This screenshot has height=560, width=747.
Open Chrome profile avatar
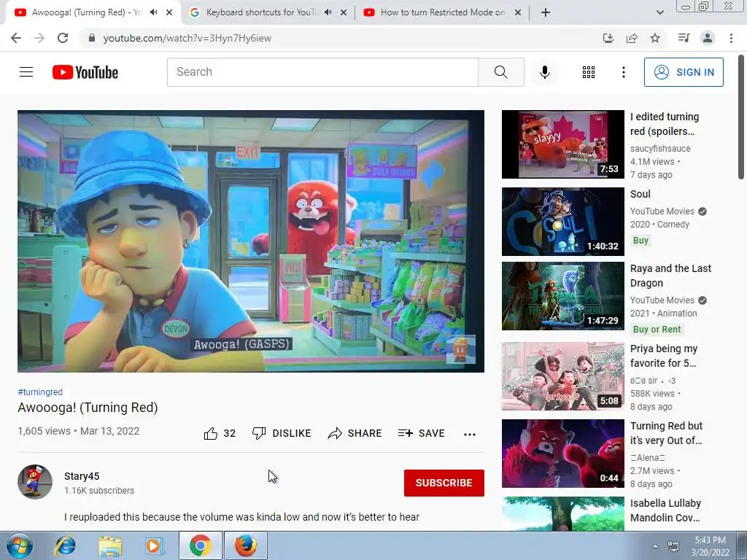coord(708,38)
